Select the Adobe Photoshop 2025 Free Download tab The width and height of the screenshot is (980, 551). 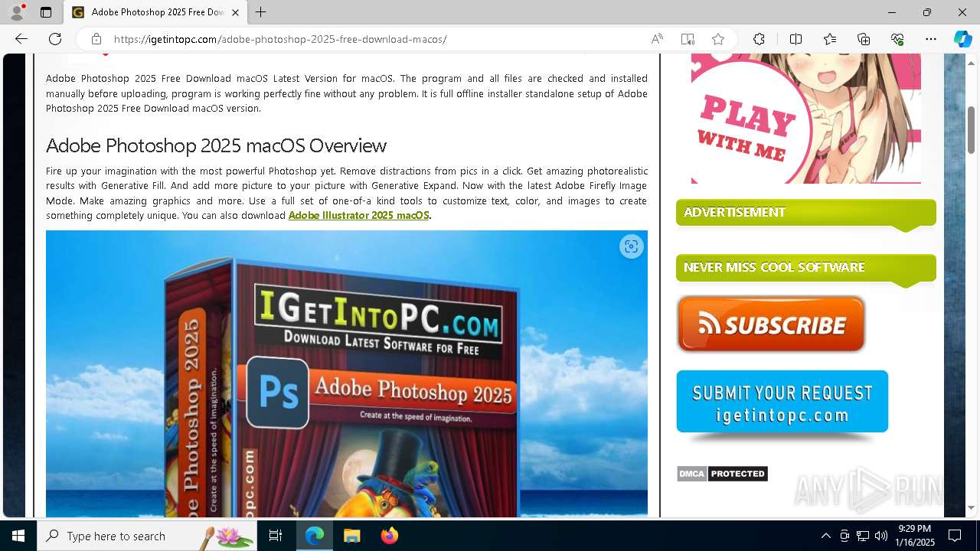pos(155,12)
